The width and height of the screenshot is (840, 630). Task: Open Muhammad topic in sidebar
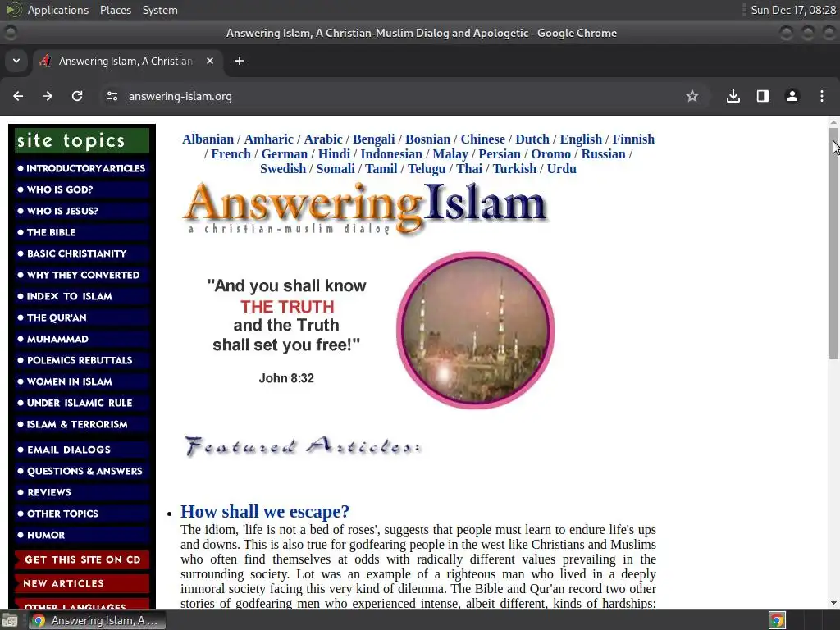(x=82, y=339)
